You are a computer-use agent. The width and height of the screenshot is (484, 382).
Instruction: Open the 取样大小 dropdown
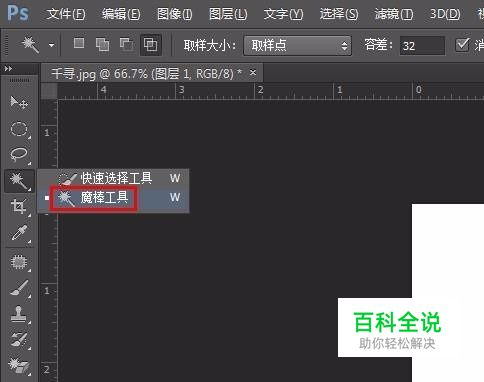tap(298, 45)
